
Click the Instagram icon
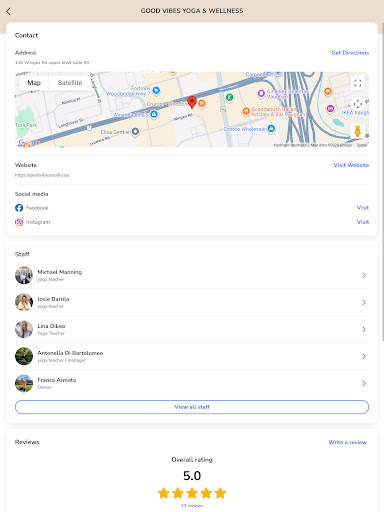(x=19, y=222)
